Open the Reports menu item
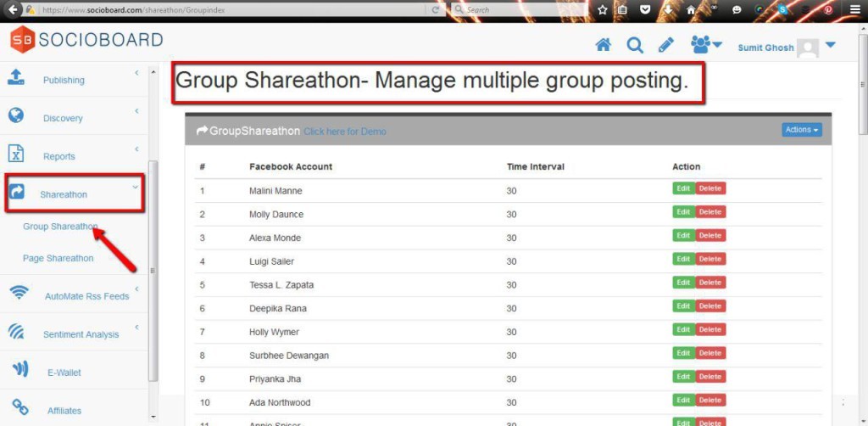868x426 pixels. 58,157
